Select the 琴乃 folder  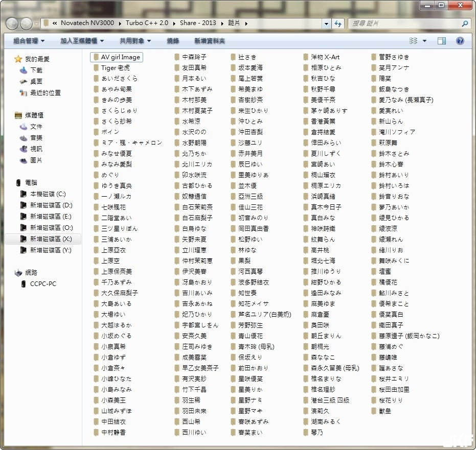pyautogui.click(x=313, y=432)
